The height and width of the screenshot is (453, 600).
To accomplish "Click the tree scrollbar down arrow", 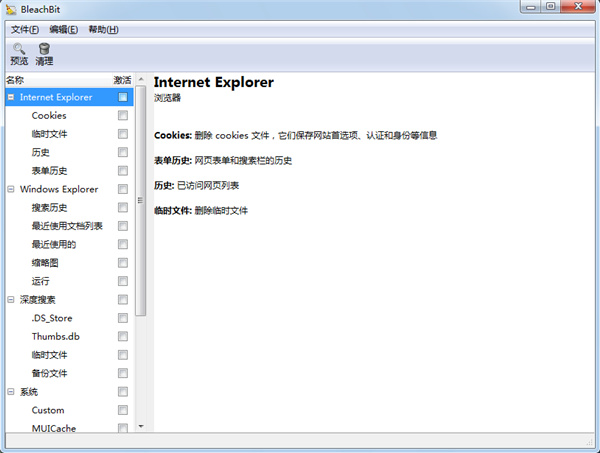I will [x=141, y=426].
